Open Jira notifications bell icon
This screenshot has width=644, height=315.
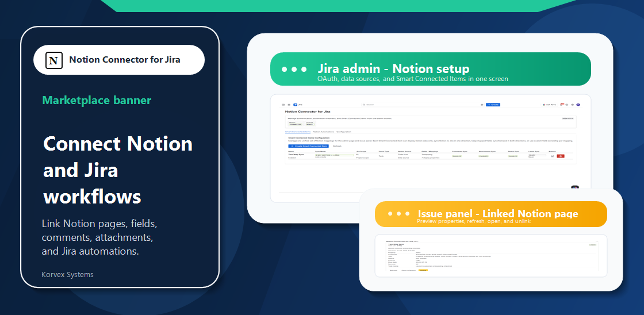pos(561,105)
